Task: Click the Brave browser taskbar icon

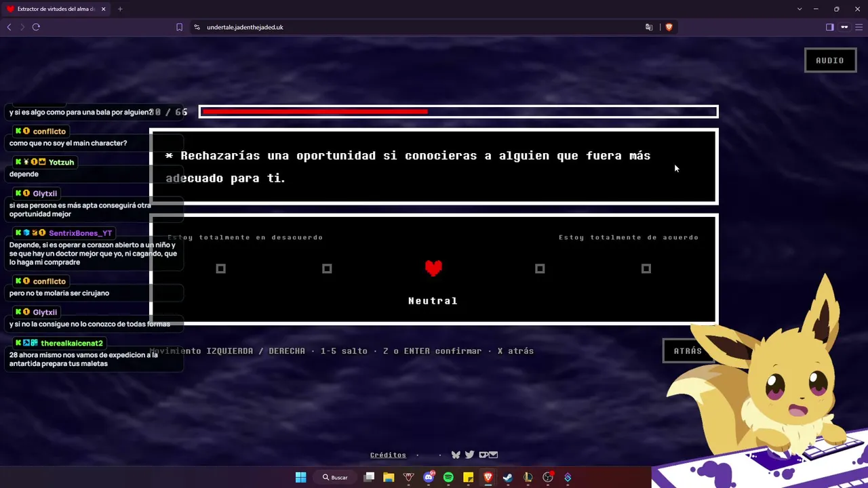Action: [488, 477]
